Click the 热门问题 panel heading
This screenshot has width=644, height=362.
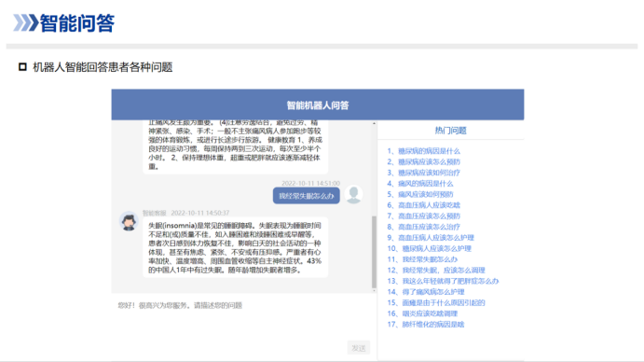pos(450,131)
